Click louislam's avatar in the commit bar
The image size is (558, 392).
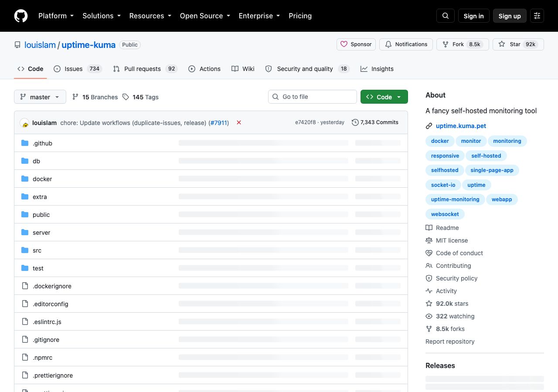[24, 123]
